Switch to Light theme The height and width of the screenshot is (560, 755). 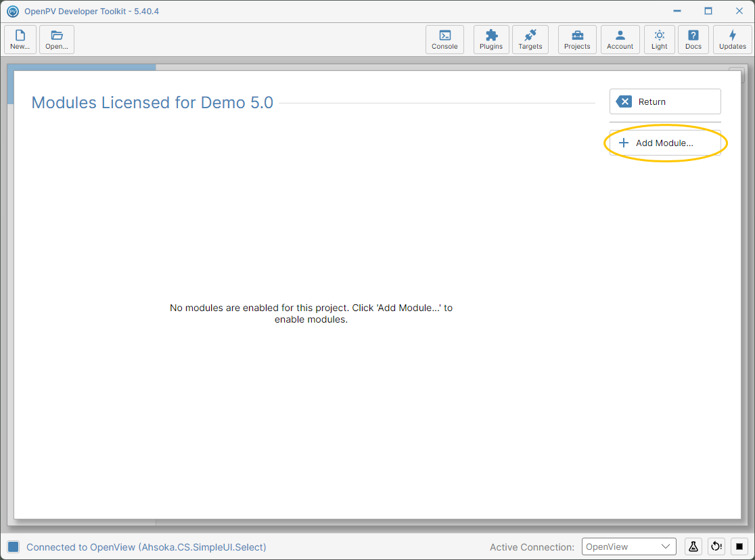(659, 39)
